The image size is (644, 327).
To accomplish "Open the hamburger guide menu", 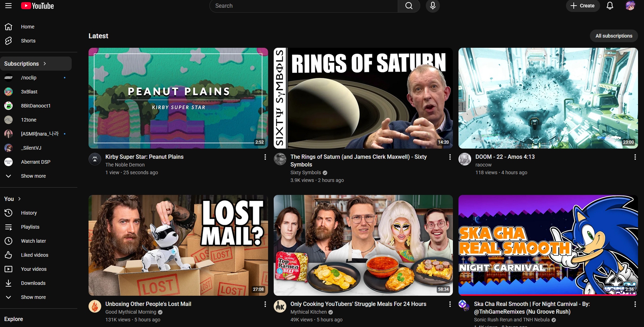I will (x=8, y=6).
